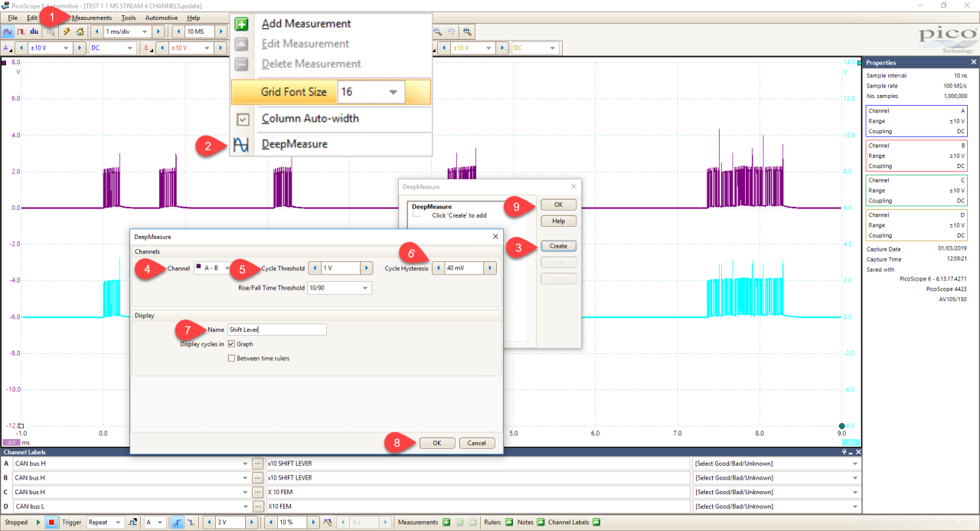
Task: Select Spectrum mode icon
Action: tap(34, 31)
